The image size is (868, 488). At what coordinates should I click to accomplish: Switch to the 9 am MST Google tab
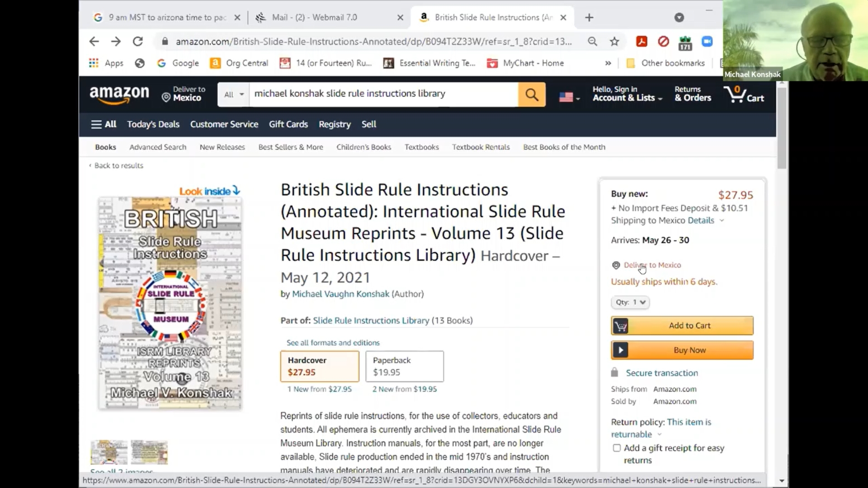(167, 18)
